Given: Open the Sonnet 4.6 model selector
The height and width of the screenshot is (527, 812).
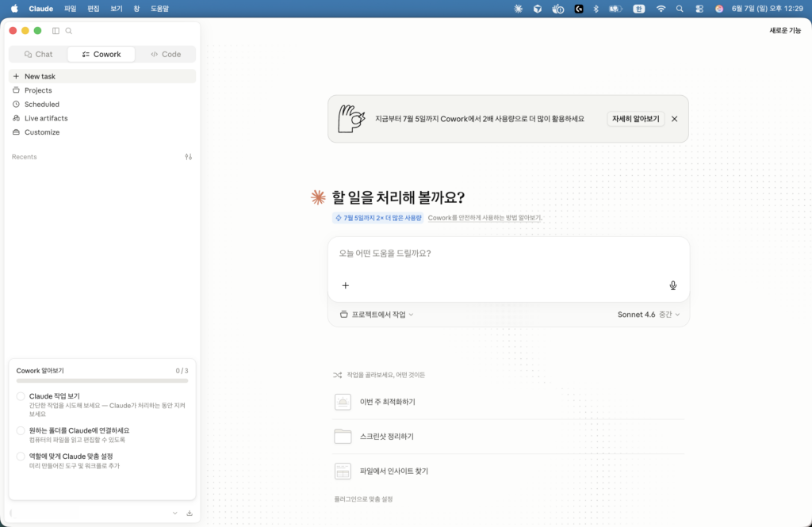Looking at the screenshot, I should point(649,315).
